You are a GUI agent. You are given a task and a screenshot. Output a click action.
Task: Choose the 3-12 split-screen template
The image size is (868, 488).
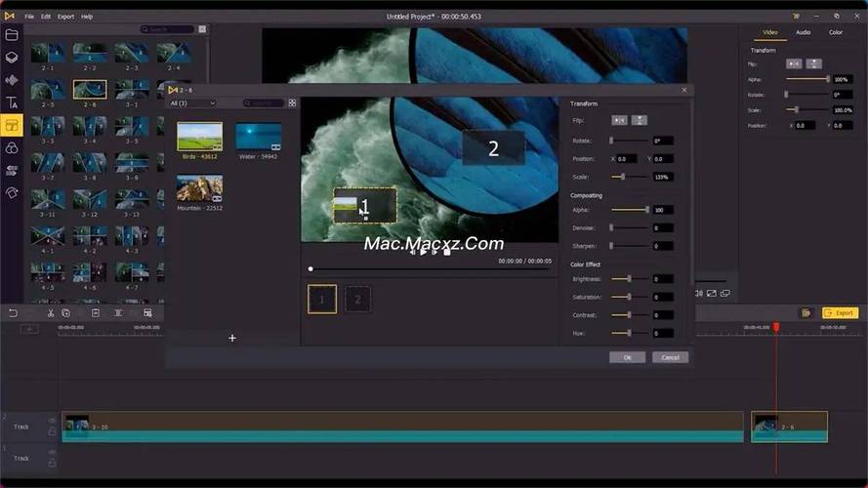[x=90, y=199]
